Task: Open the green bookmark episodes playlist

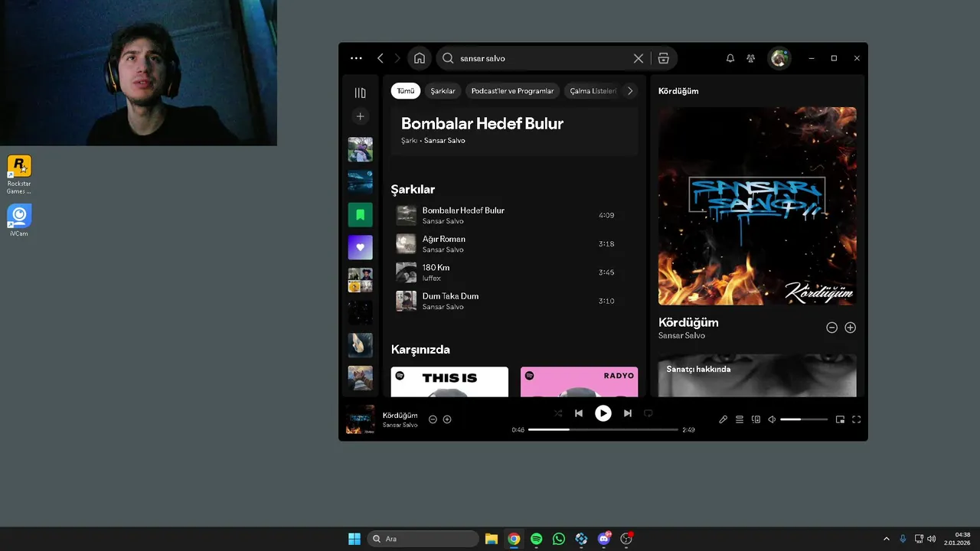Action: pos(361,215)
